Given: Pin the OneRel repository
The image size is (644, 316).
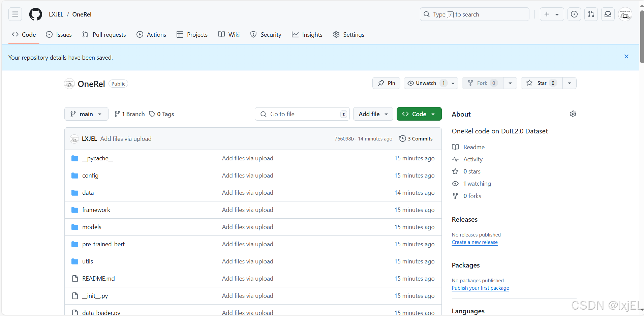Looking at the screenshot, I should coord(386,83).
